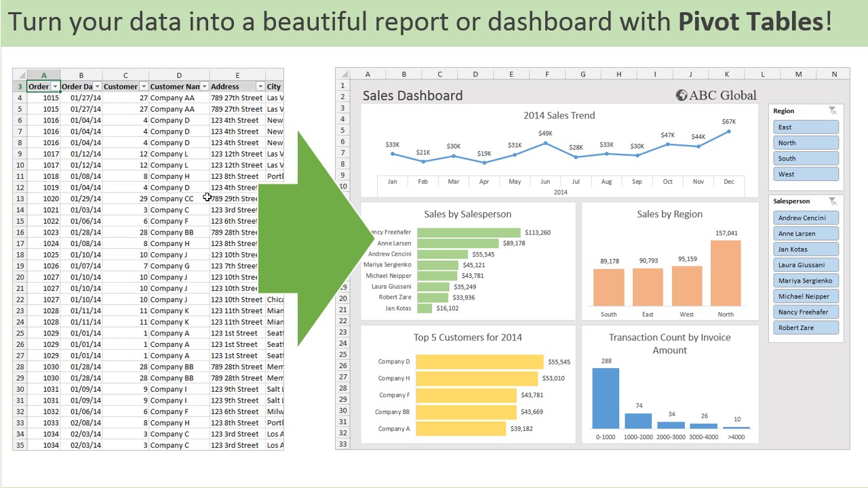
Task: Select Jan Kotas in the Salesperson slicer
Action: [806, 249]
